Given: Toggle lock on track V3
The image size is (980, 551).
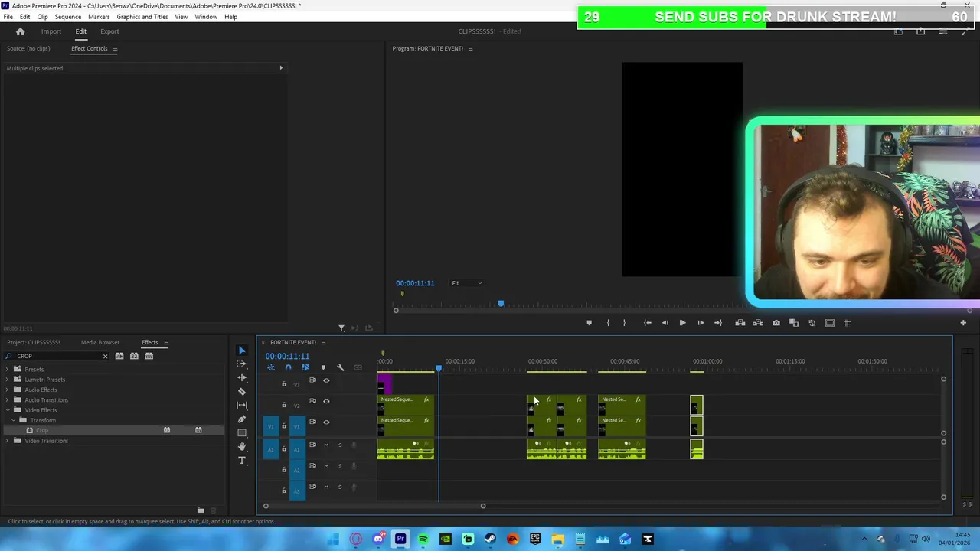Looking at the screenshot, I should pos(284,384).
